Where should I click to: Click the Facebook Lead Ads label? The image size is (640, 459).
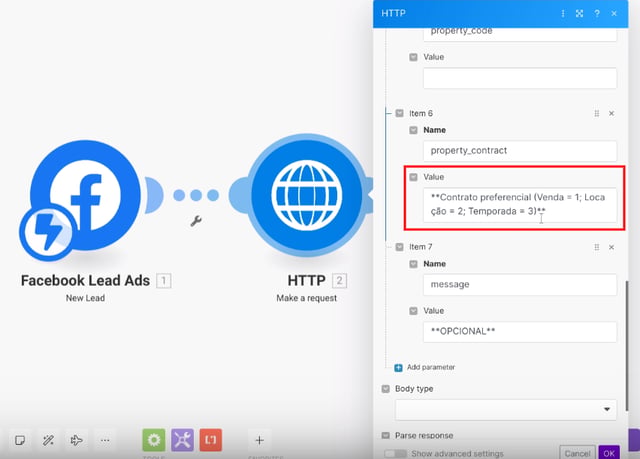point(85,281)
